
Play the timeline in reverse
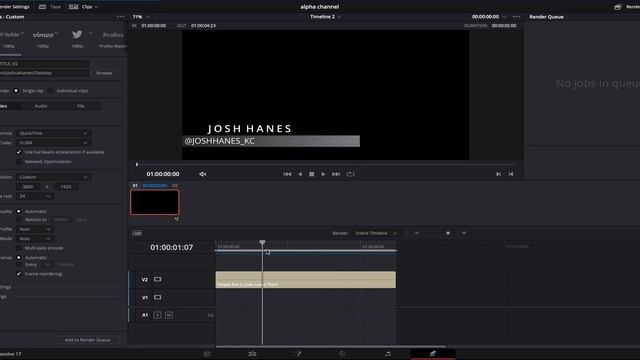(300, 174)
